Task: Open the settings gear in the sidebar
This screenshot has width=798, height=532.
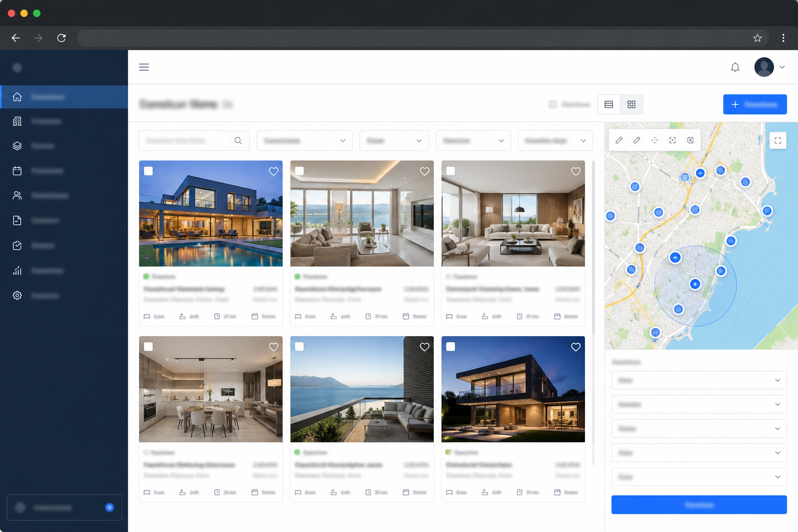Action: pyautogui.click(x=17, y=296)
